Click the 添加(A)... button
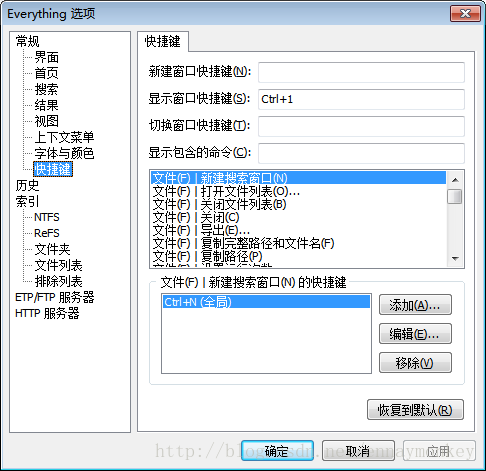Viewport: 486px width, 471px height. [x=415, y=305]
